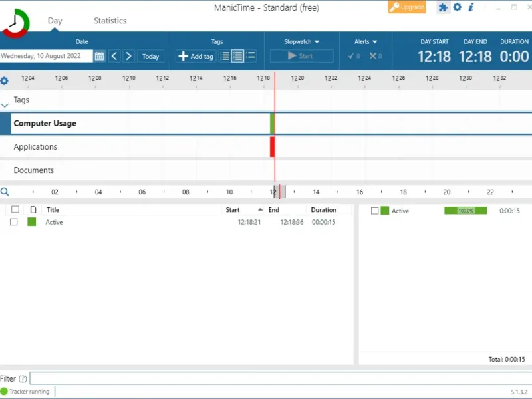Go to the next day arrow

tap(128, 56)
